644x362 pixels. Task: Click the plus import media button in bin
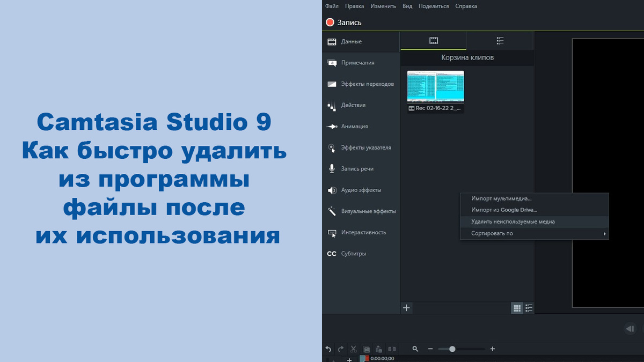(407, 308)
